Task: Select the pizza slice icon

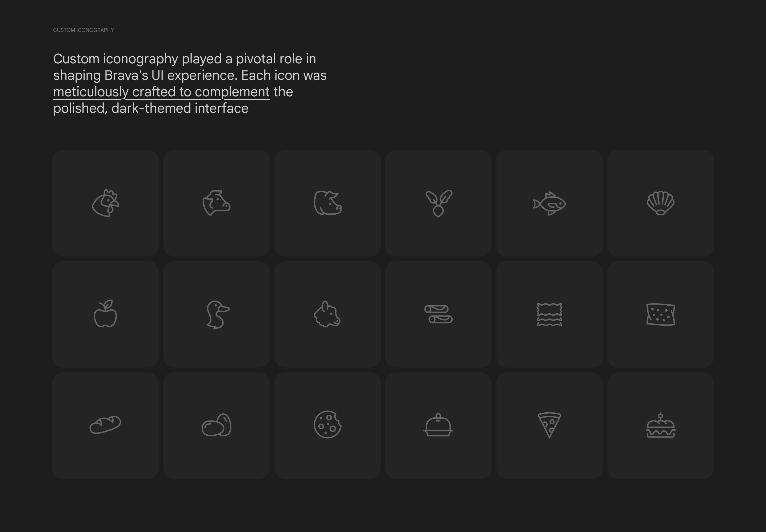Action: pyautogui.click(x=549, y=425)
